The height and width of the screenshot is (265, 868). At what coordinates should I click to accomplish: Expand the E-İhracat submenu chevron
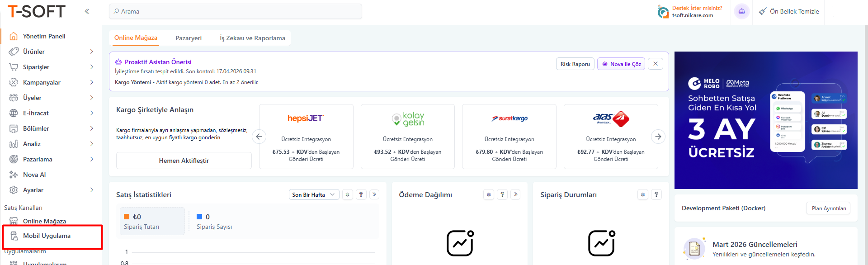[92, 113]
